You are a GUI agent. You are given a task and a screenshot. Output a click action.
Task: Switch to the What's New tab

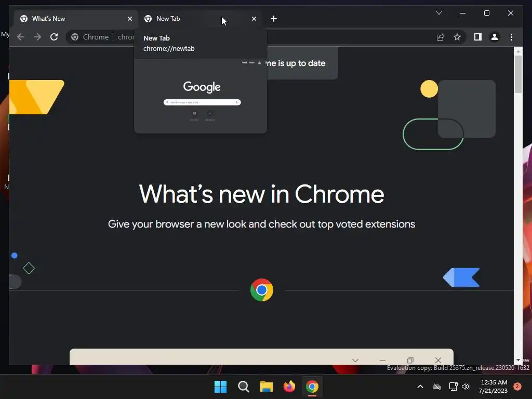click(76, 19)
